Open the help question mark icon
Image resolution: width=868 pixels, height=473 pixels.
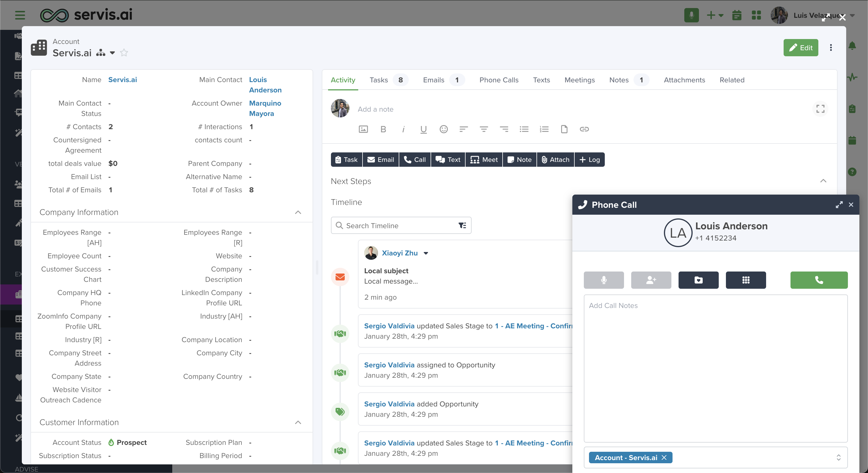[852, 172]
